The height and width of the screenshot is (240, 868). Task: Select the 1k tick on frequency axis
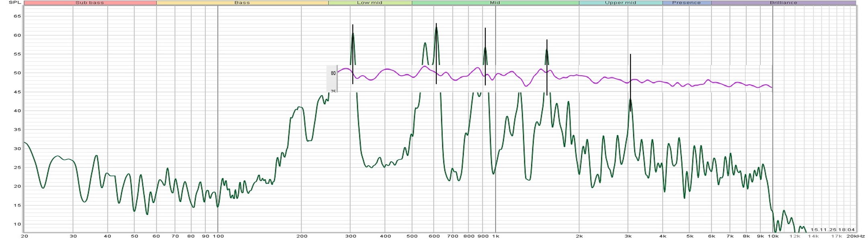pyautogui.click(x=495, y=236)
